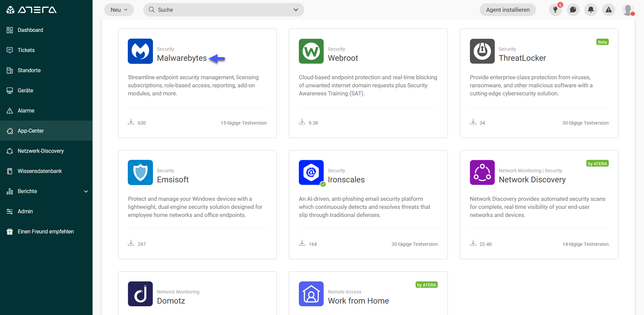Viewport: 644px width, 315px height.
Task: Click the 'Einen Freund empfehlen' label
Action: pos(46,232)
